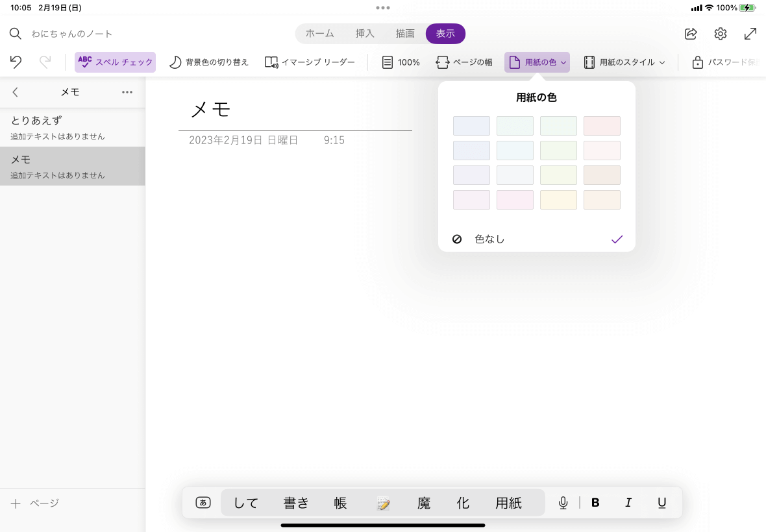Image resolution: width=766 pixels, height=532 pixels.
Task: Choose bottom row magenta-pink paper color
Action: coord(515,200)
